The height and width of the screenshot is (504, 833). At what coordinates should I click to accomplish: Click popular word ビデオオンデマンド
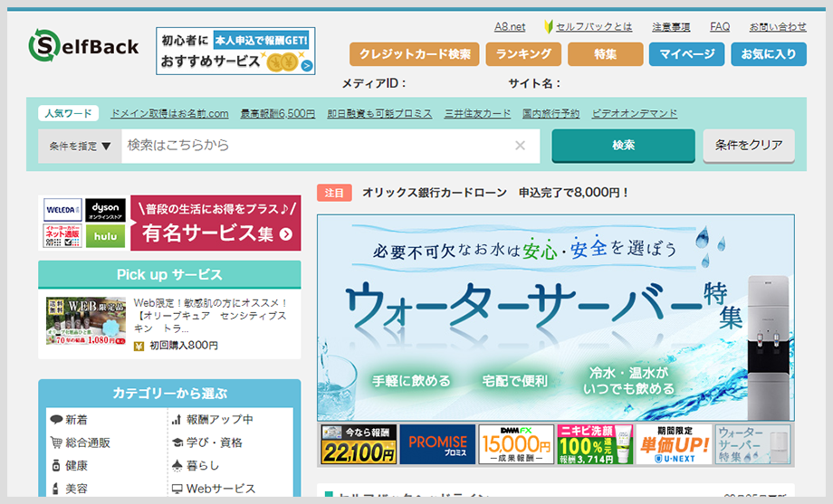pos(635,114)
